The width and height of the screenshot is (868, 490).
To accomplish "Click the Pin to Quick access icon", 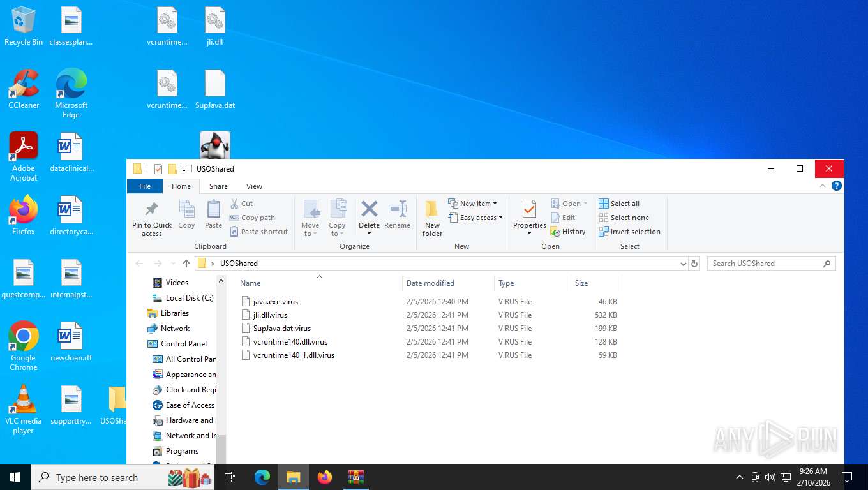I will click(x=152, y=209).
